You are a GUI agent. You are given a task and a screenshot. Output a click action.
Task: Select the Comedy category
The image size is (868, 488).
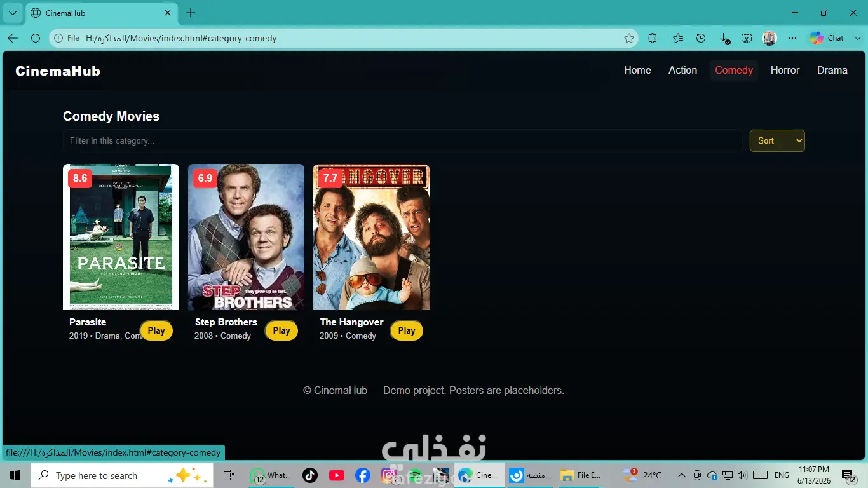[734, 70]
